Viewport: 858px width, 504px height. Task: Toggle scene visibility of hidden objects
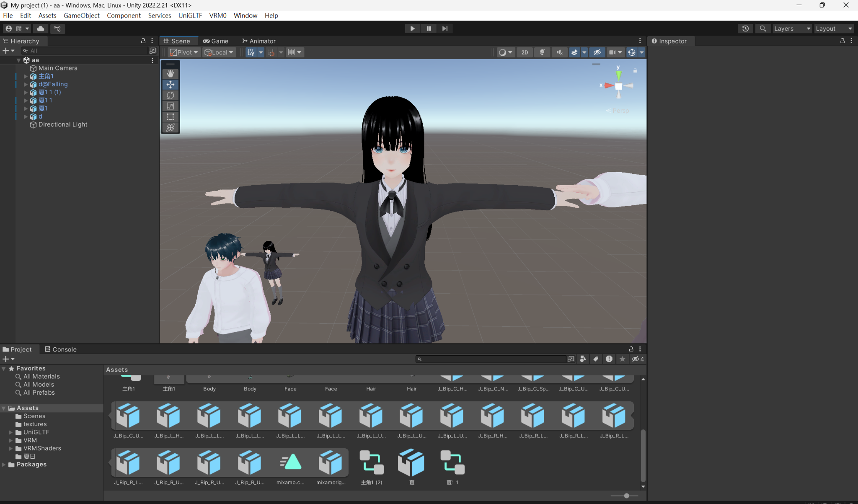(x=597, y=52)
